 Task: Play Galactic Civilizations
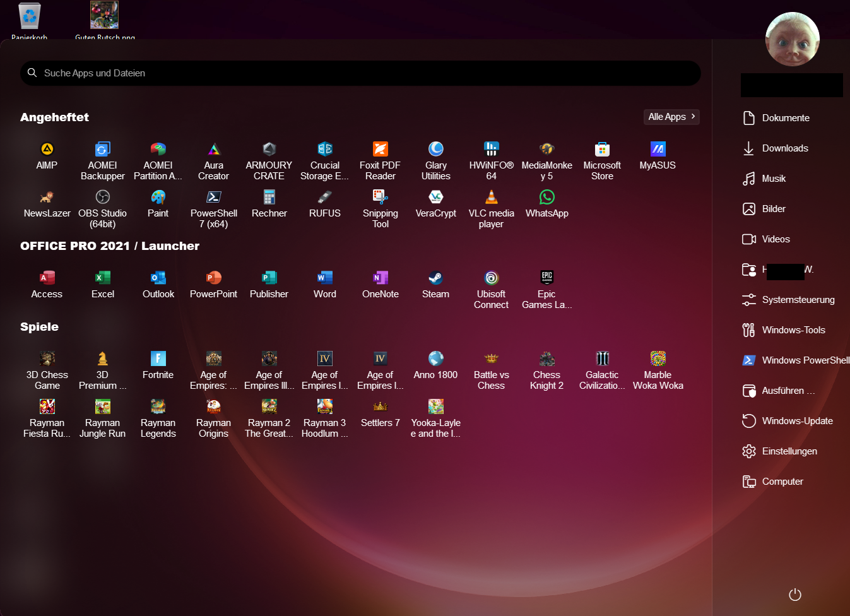coord(602,370)
